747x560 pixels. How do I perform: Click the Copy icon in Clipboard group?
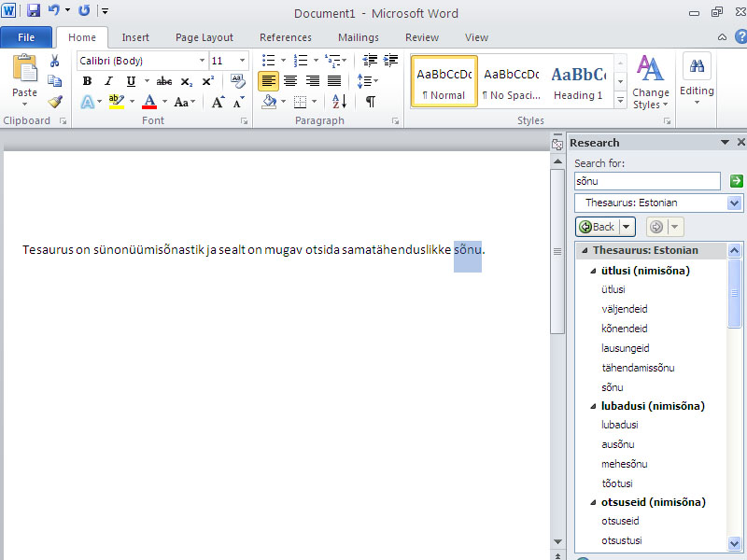click(55, 81)
